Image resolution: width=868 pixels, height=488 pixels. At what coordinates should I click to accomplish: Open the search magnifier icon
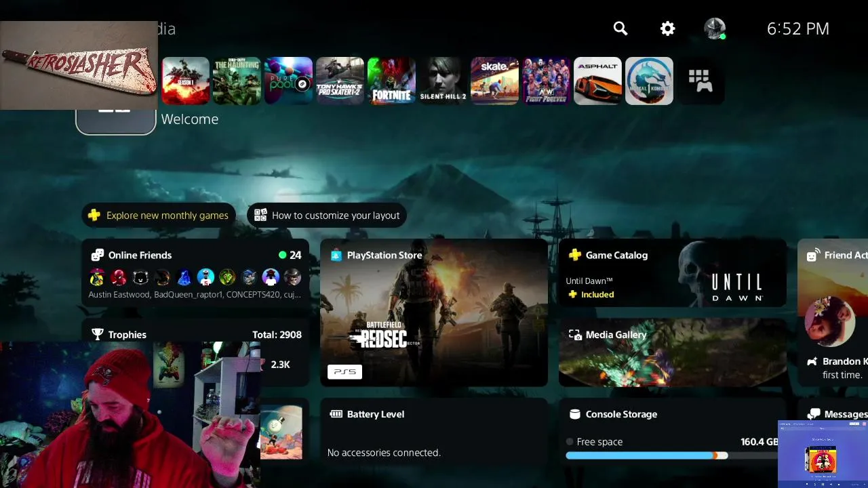(620, 28)
